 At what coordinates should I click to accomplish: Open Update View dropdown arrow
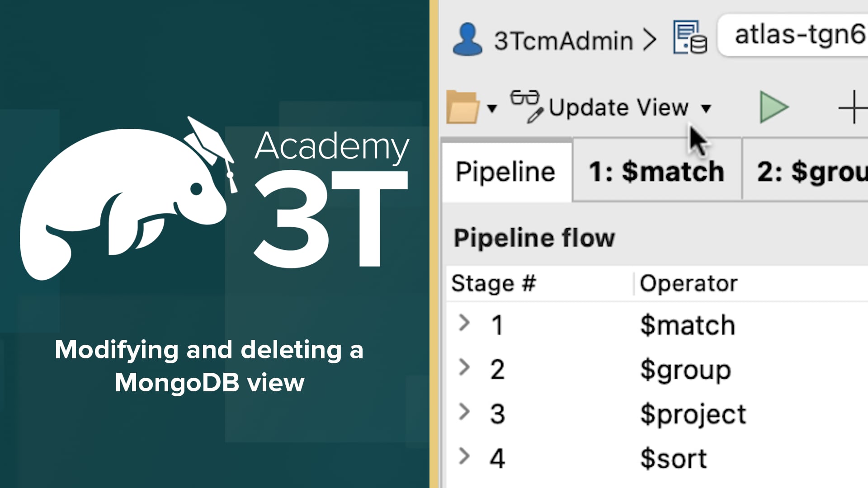(x=706, y=108)
